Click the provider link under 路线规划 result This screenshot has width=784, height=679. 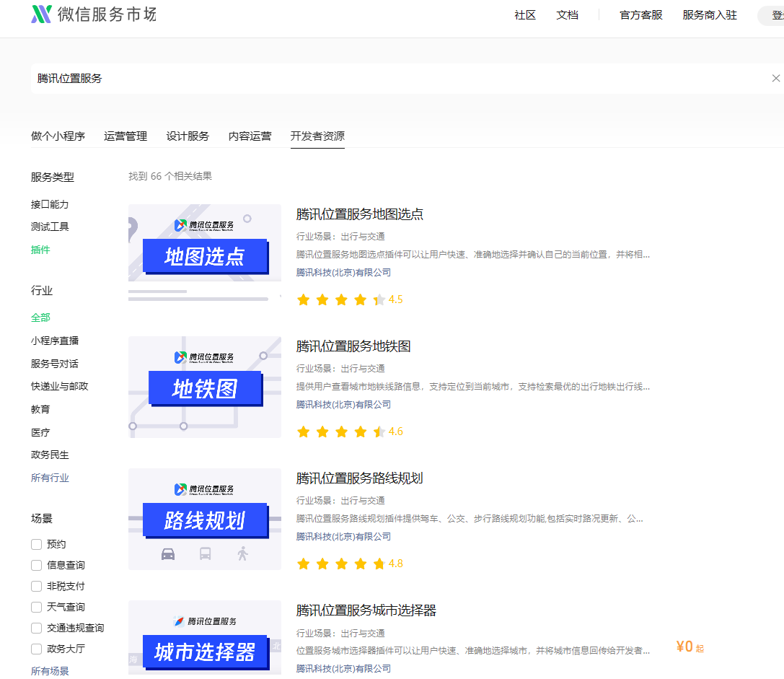click(343, 537)
